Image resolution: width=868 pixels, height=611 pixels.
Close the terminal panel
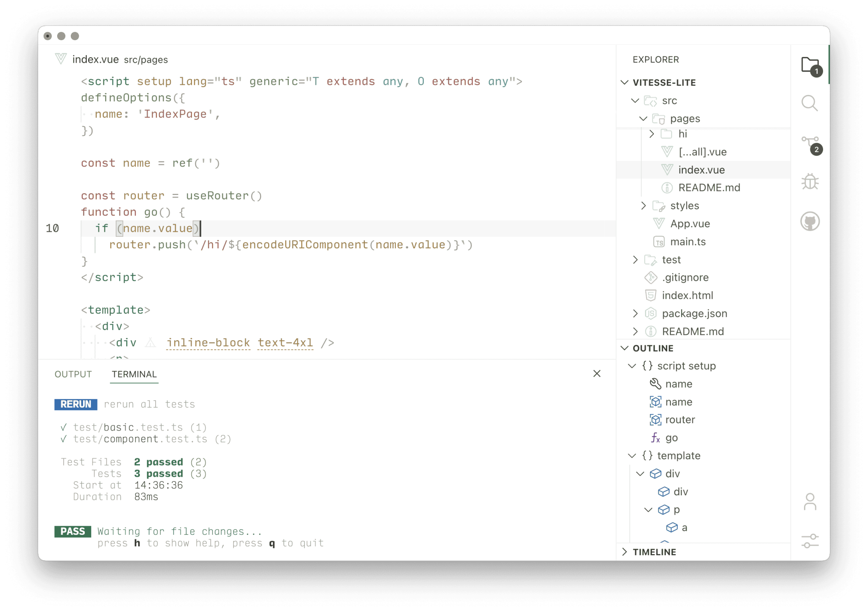[597, 373]
